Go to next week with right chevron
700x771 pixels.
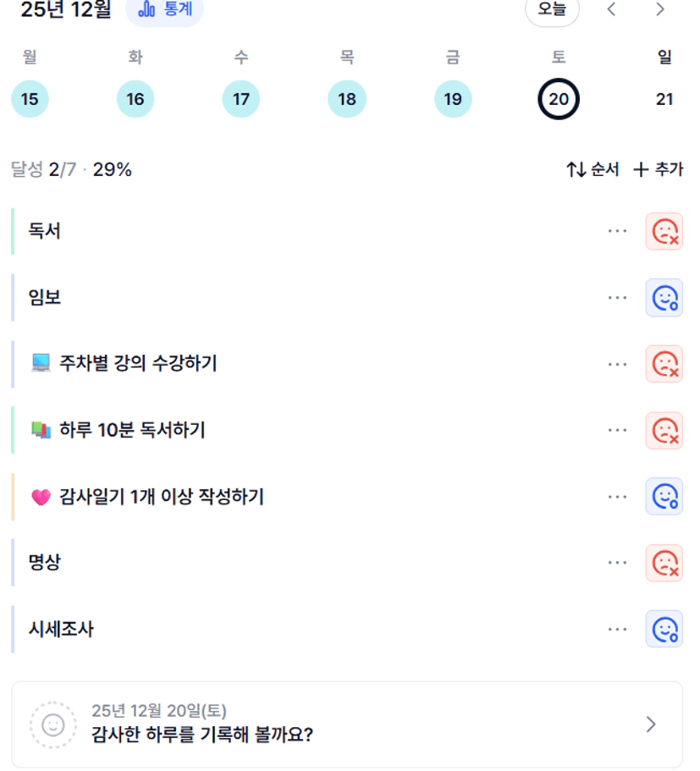pyautogui.click(x=660, y=10)
